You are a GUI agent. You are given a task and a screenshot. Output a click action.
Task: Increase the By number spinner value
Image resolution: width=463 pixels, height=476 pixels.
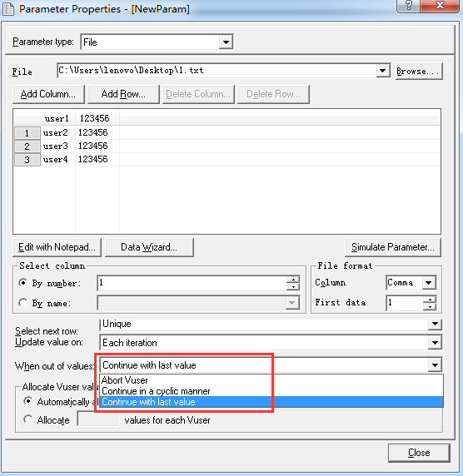click(293, 280)
